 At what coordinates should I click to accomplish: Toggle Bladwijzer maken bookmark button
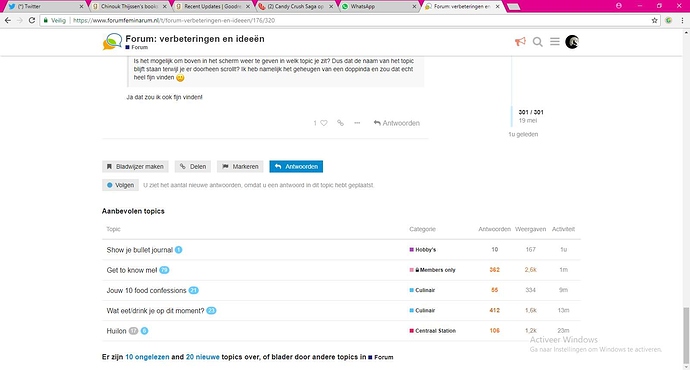[x=135, y=167]
